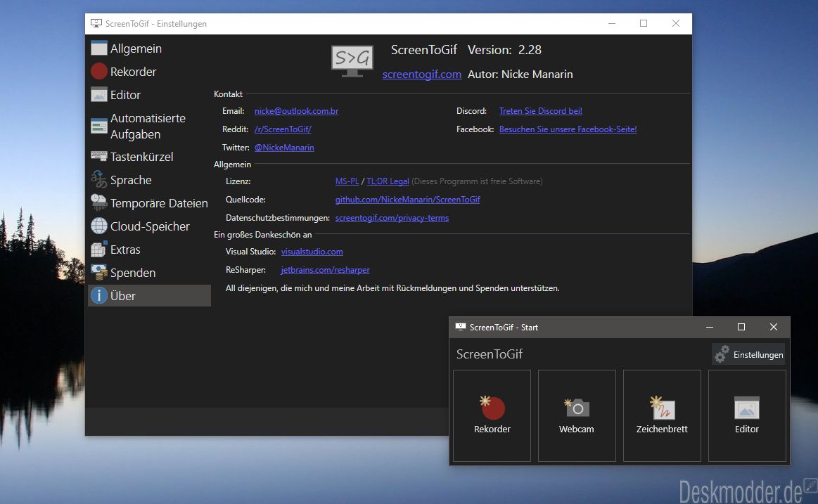
Task: Select the Tastenkürzel settings tab
Action: point(150,156)
